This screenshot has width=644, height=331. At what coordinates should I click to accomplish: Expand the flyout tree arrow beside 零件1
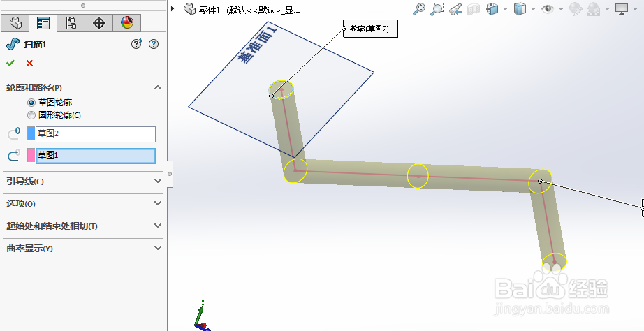pos(173,8)
